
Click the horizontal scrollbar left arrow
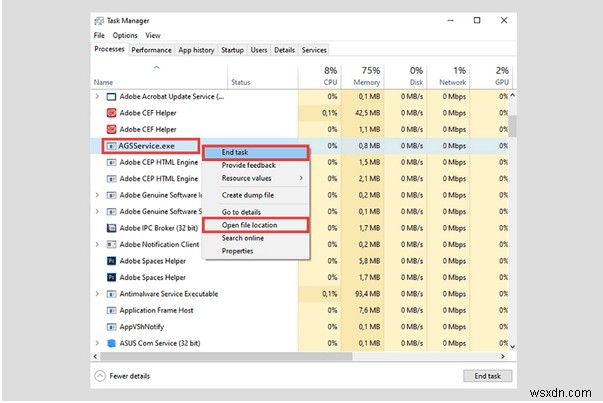click(x=95, y=356)
